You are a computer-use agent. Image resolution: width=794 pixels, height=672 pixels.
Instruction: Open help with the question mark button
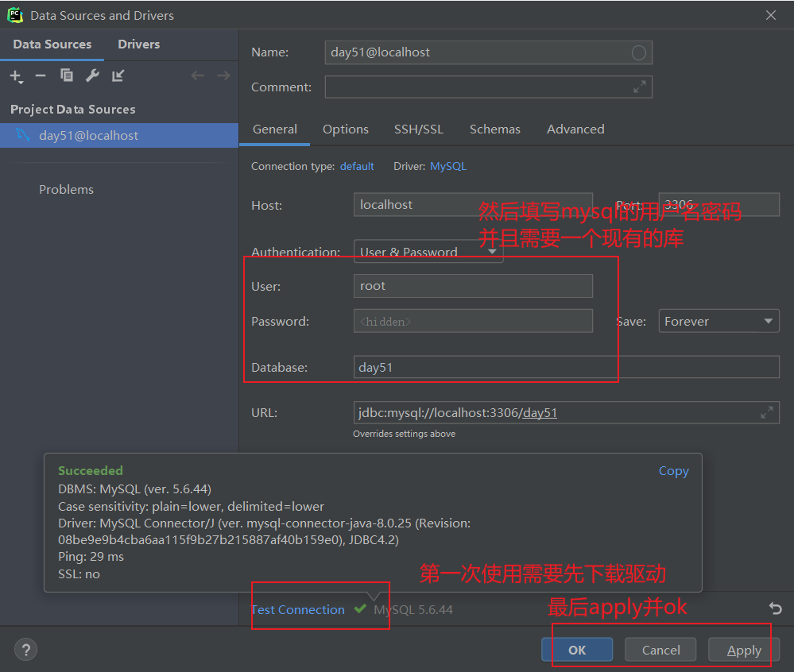click(25, 650)
